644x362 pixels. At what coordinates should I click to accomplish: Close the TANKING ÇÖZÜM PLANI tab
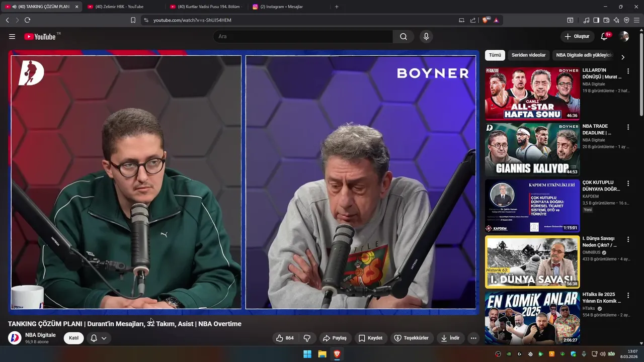click(x=76, y=7)
